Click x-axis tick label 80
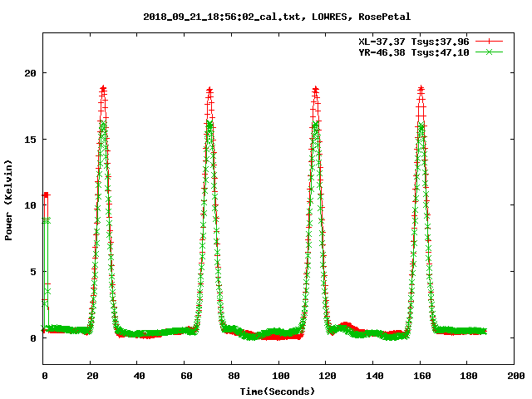The image size is (532, 399). coord(234,376)
